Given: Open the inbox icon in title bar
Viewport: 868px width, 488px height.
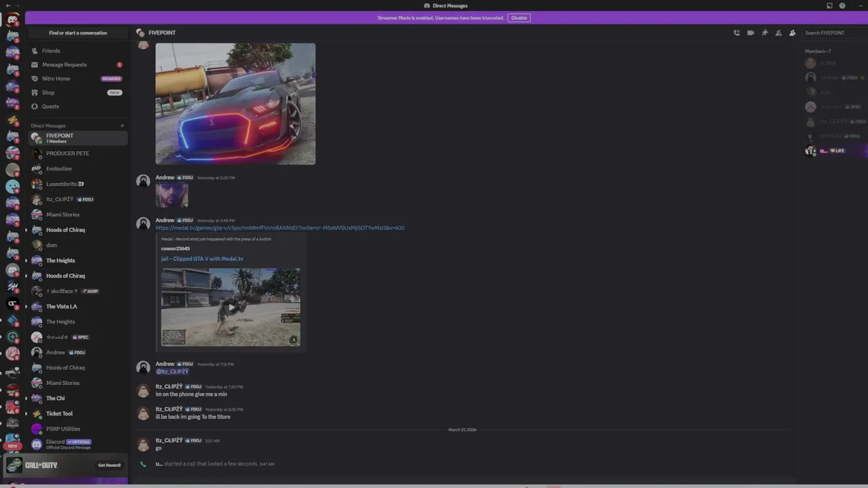Looking at the screenshot, I should coord(829,5).
